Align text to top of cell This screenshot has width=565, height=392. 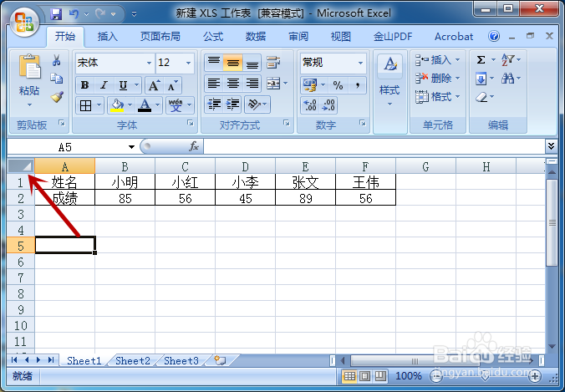tap(214, 63)
